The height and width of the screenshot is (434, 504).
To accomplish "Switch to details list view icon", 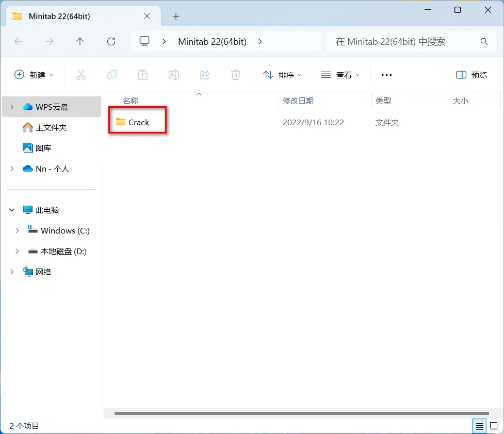I will point(480,426).
